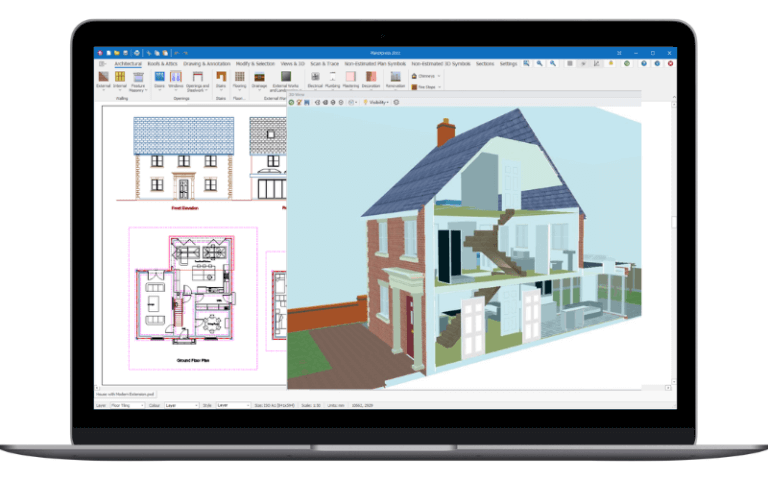The height and width of the screenshot is (480, 768).
Task: Toggle Visibility options in 3D view toolbar
Action: [x=376, y=102]
